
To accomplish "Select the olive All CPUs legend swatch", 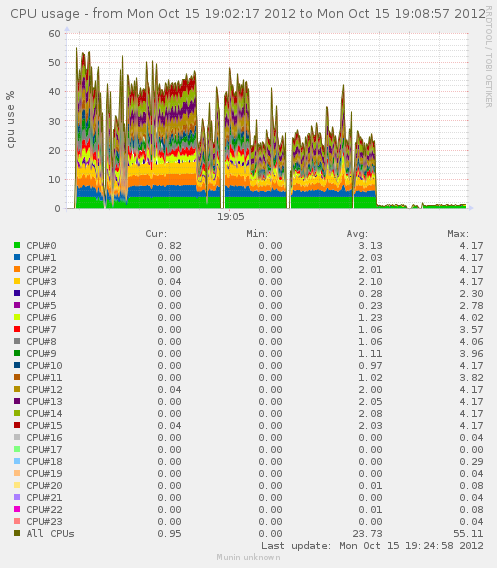I will tap(17, 533).
